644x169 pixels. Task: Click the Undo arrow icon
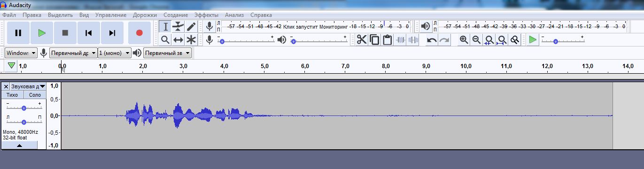coord(432,40)
